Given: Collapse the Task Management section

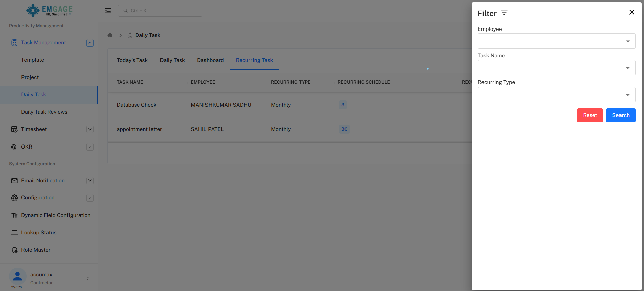Looking at the screenshot, I should (x=90, y=43).
